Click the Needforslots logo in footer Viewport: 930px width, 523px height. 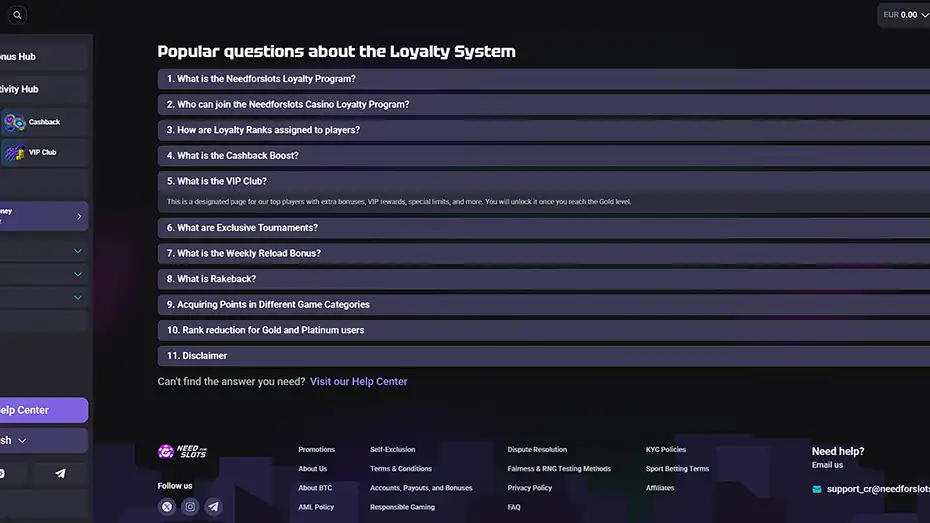(181, 452)
